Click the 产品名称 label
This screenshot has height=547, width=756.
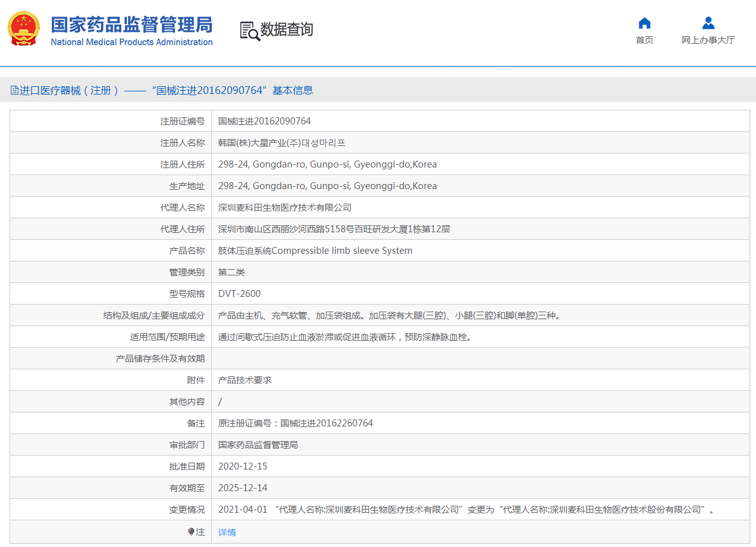[x=186, y=251]
